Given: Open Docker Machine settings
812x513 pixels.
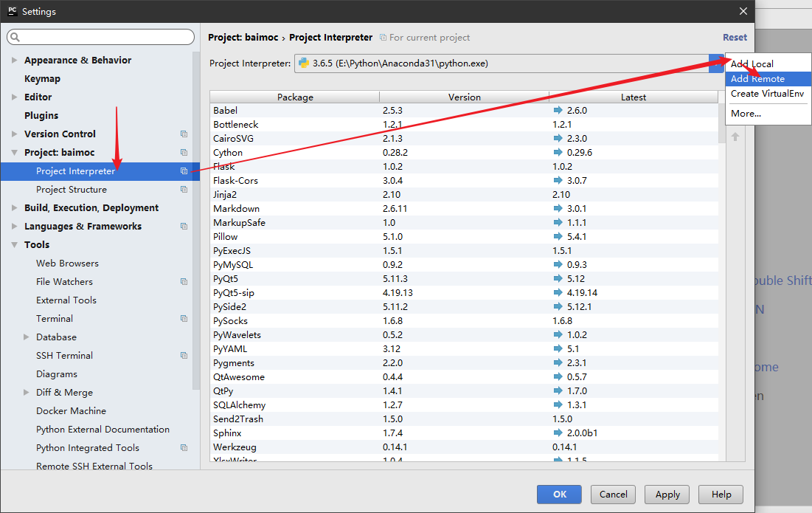Looking at the screenshot, I should [x=71, y=411].
